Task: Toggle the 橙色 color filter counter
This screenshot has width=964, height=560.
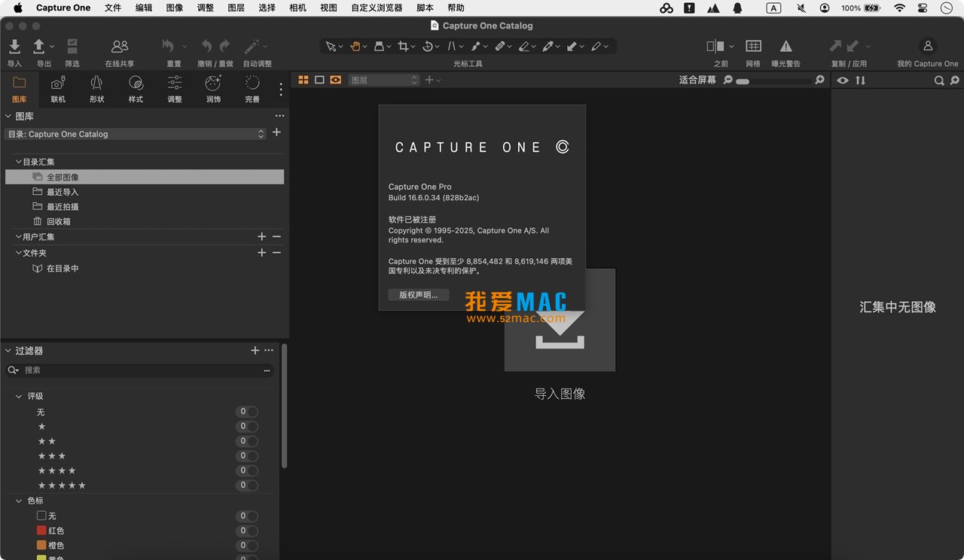Action: [246, 545]
